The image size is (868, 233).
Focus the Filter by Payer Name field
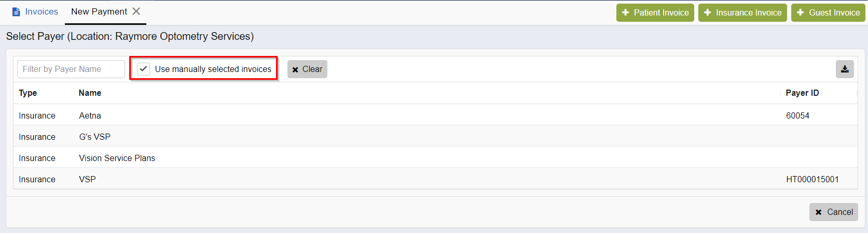pos(71,69)
